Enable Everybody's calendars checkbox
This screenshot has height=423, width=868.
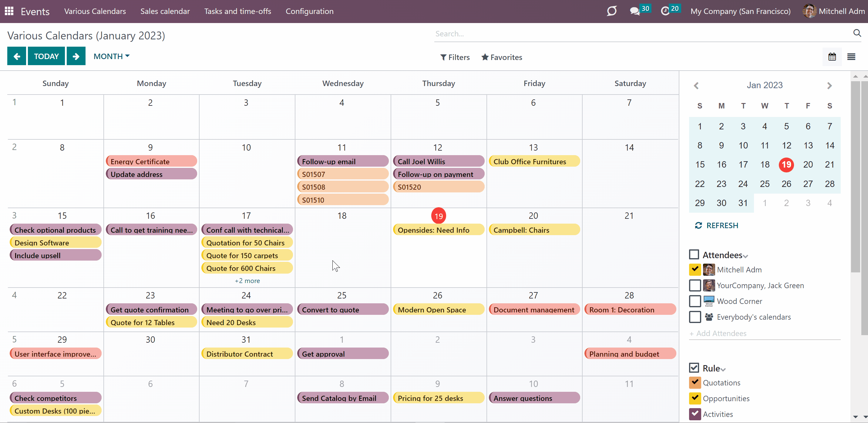[x=695, y=317]
